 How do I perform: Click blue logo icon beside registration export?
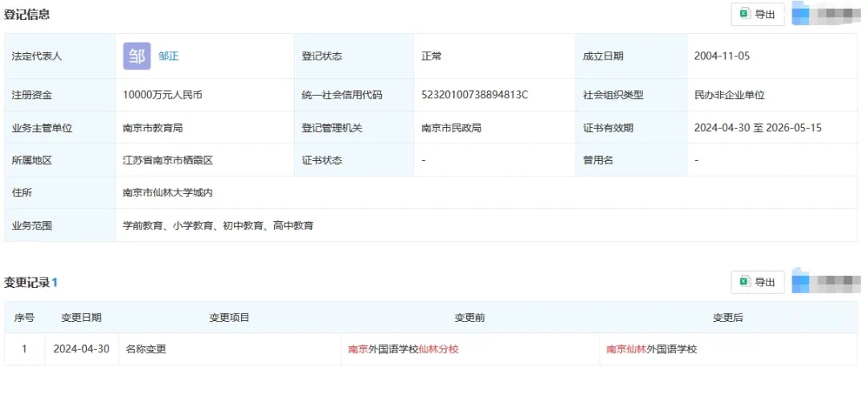(800, 14)
